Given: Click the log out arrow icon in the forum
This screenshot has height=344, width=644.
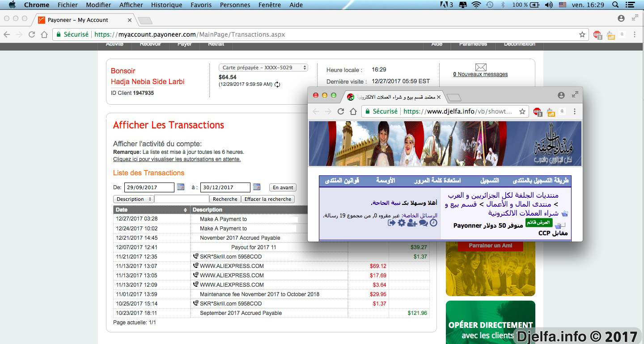Looking at the screenshot, I should pyautogui.click(x=391, y=223).
